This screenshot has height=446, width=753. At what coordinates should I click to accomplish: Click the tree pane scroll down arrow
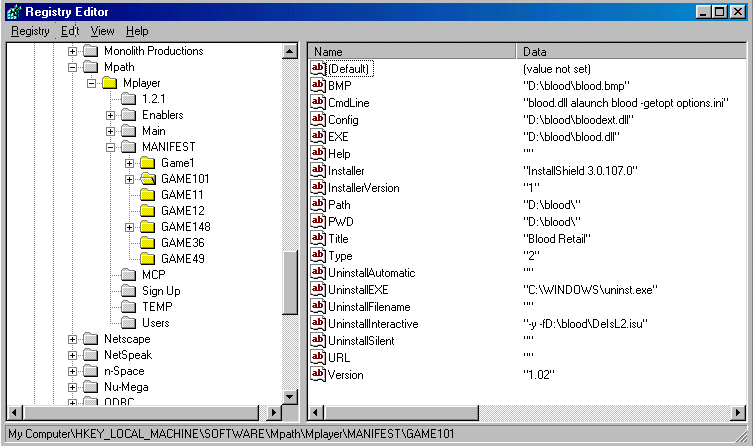[x=290, y=397]
